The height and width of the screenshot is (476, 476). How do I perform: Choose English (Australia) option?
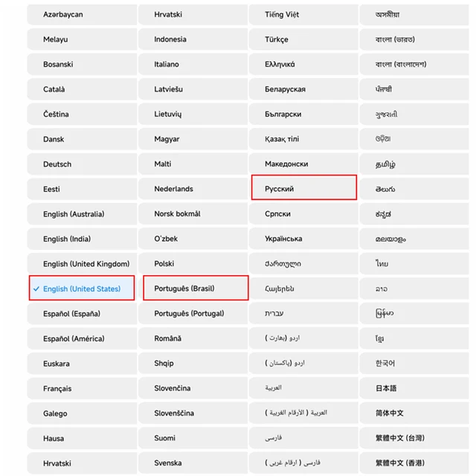[82, 214]
